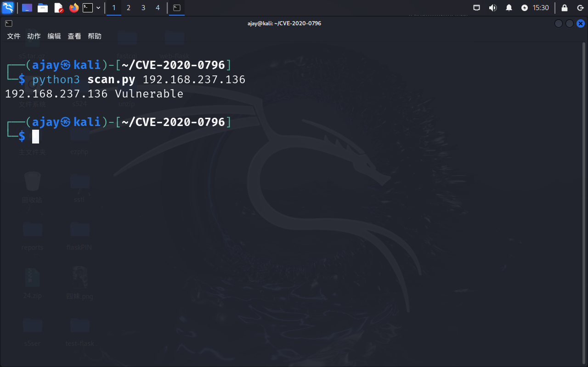Lock the screen using the padlock icon

[x=564, y=8]
